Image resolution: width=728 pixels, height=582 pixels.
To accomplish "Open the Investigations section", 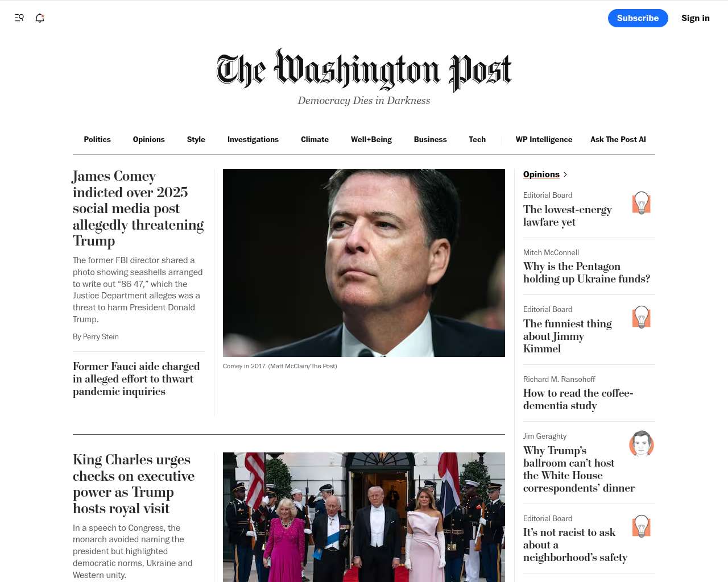I will coord(253,139).
